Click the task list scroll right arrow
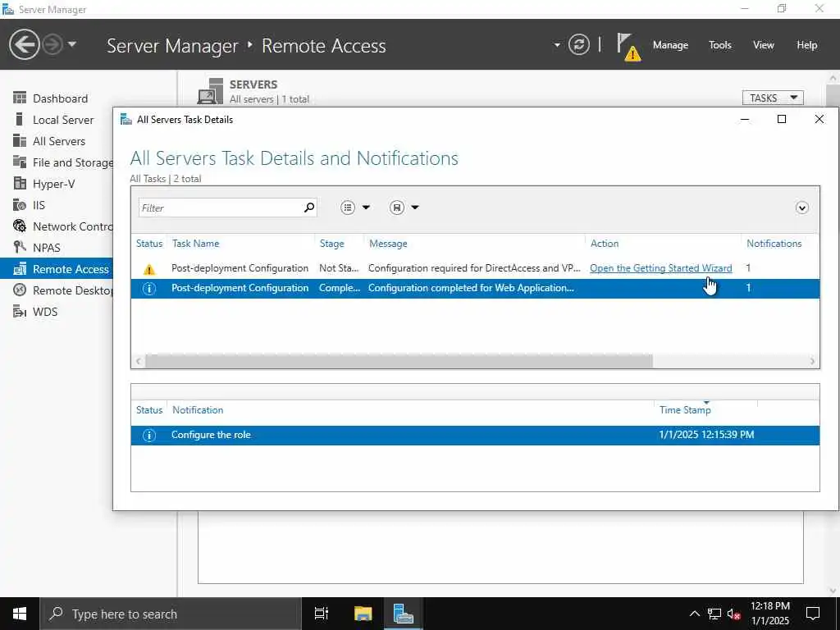The image size is (840, 630). pos(812,361)
